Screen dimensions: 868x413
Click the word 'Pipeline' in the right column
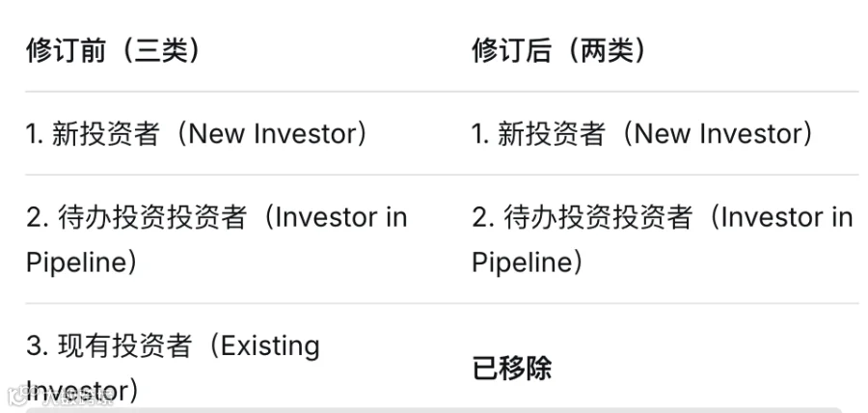click(520, 262)
